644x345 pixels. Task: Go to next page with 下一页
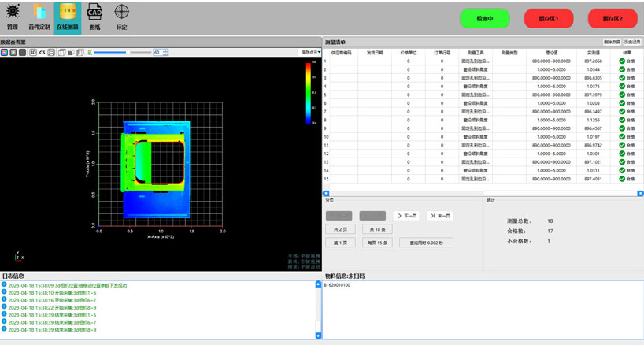[x=407, y=215]
